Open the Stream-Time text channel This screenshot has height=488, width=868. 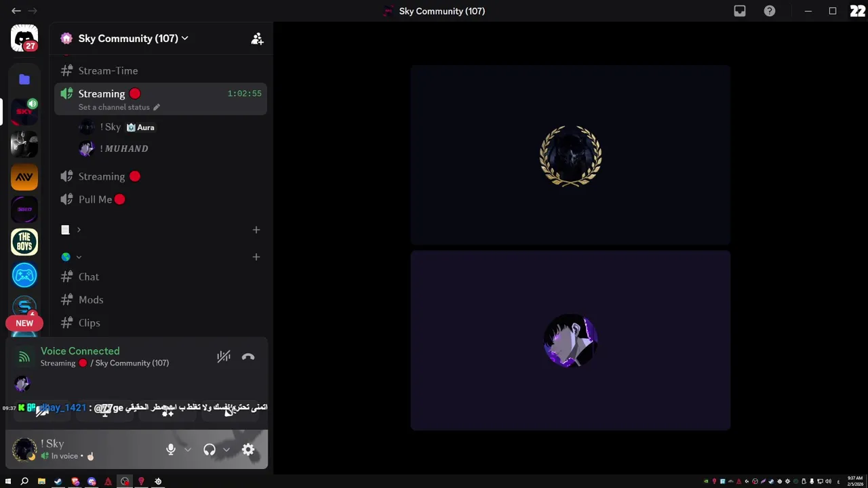point(161,70)
